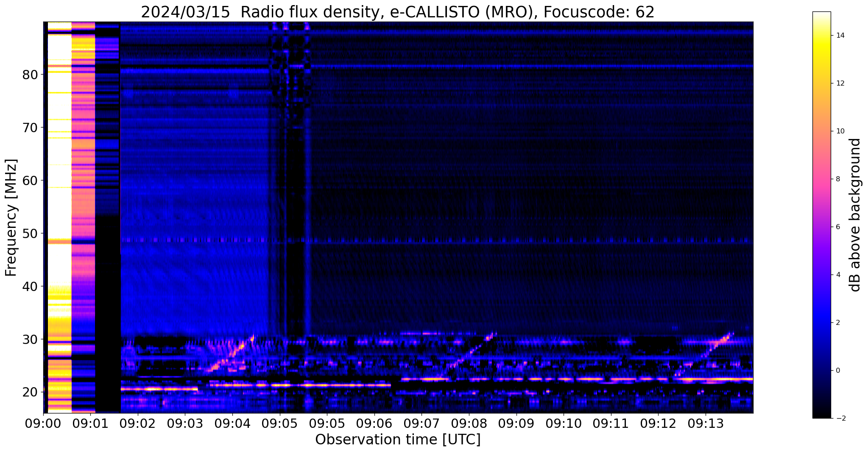This screenshot has height=452, width=868.
Task: Click the 6 tick on the colorbar
Action: click(x=837, y=227)
